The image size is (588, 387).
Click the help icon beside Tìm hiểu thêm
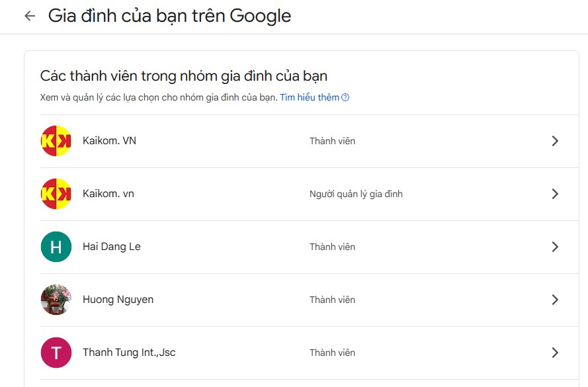[x=345, y=98]
